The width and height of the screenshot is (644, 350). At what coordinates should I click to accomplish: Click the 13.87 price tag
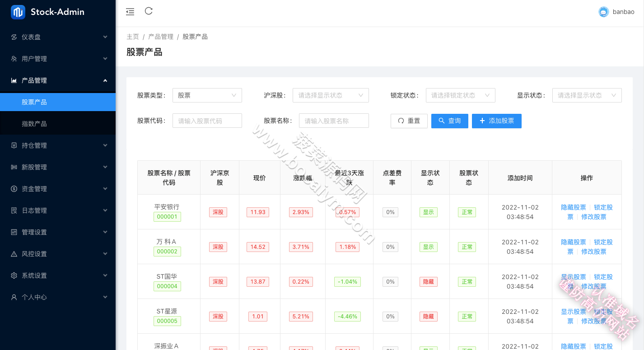[x=258, y=282]
